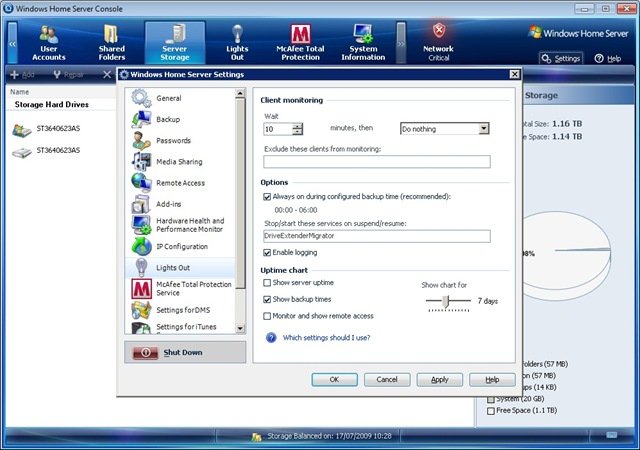Screen dimensions: 640x450
Task: Select Lights Out bulb in settings list
Action: 141,267
